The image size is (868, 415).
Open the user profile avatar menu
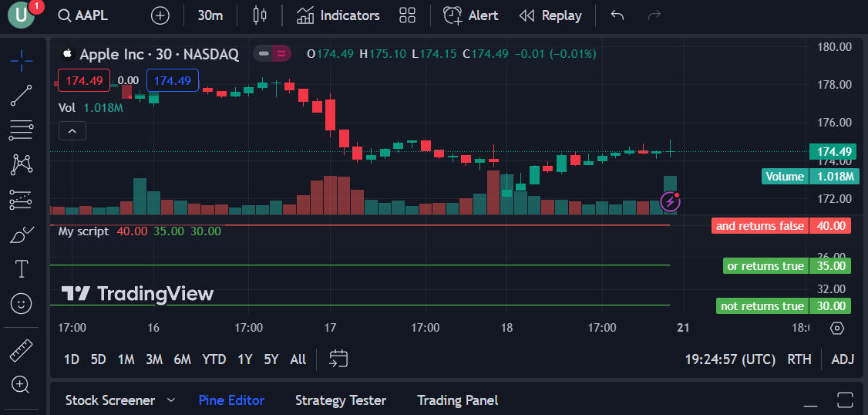(x=21, y=15)
